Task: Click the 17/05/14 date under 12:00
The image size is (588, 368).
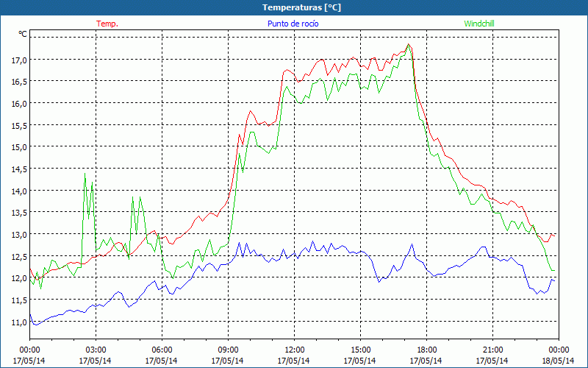Action: click(x=294, y=361)
